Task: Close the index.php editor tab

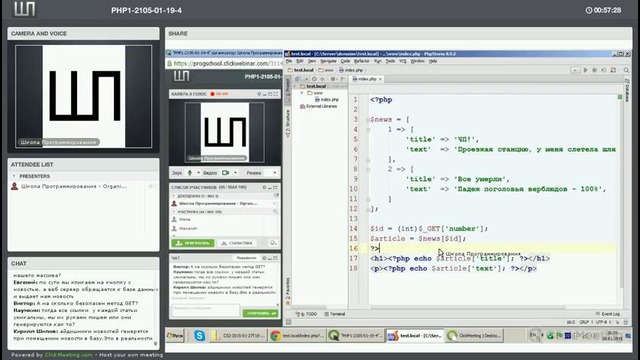Action: 380,79
